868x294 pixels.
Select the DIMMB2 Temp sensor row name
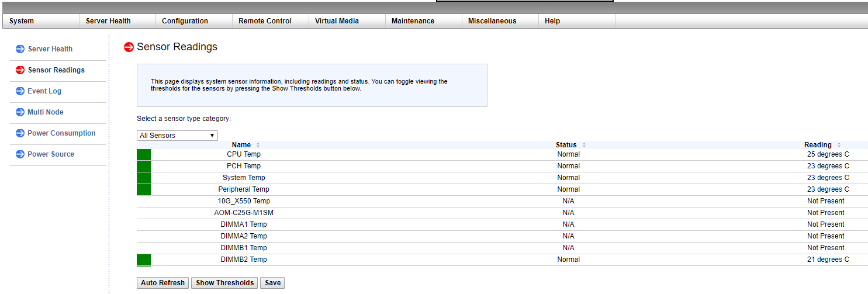click(x=244, y=260)
